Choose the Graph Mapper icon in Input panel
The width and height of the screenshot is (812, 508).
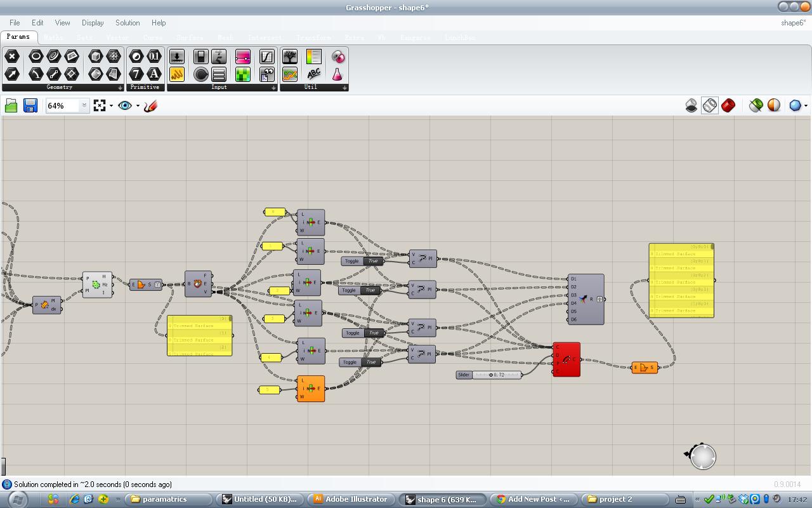pos(267,57)
